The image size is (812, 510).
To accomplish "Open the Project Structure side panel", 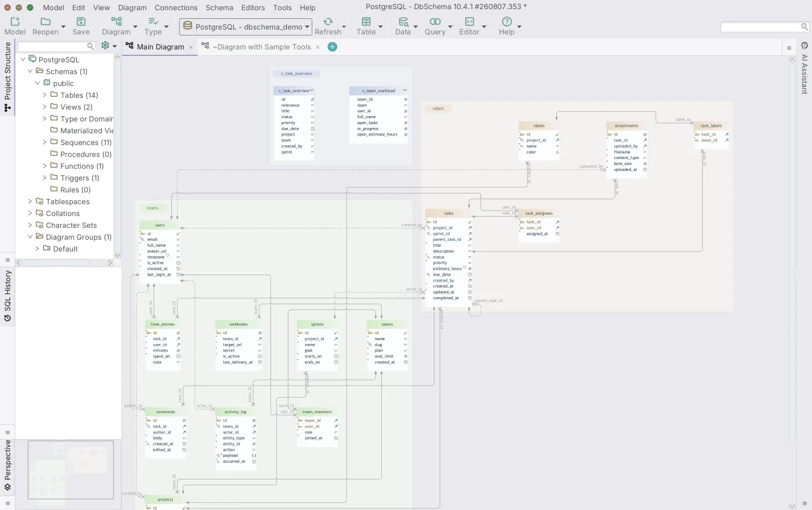I will pyautogui.click(x=8, y=77).
